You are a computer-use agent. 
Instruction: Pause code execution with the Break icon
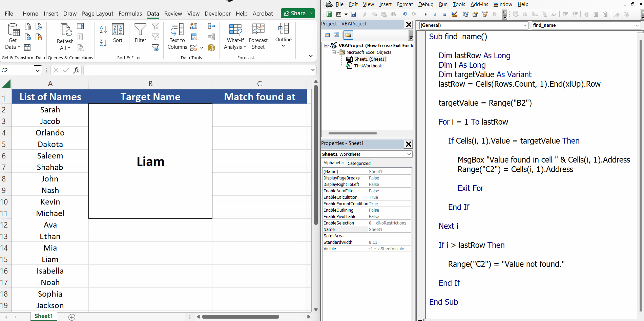click(x=435, y=14)
